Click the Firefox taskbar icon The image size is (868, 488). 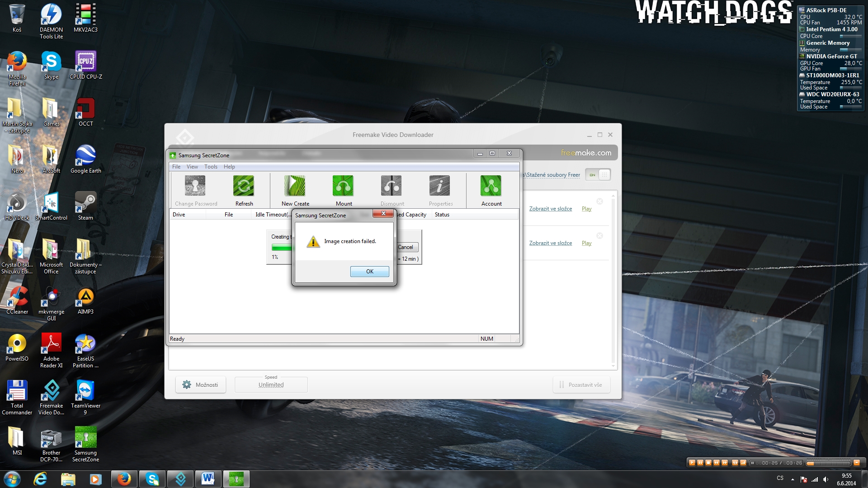124,479
